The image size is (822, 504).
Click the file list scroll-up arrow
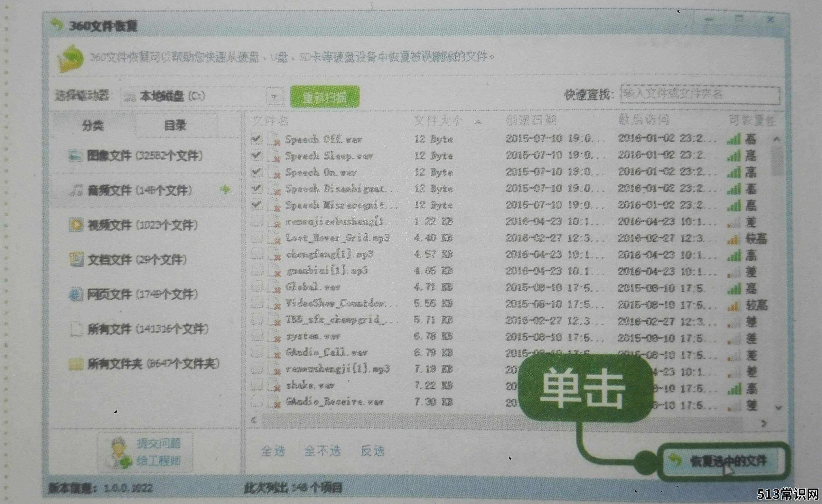click(x=777, y=139)
